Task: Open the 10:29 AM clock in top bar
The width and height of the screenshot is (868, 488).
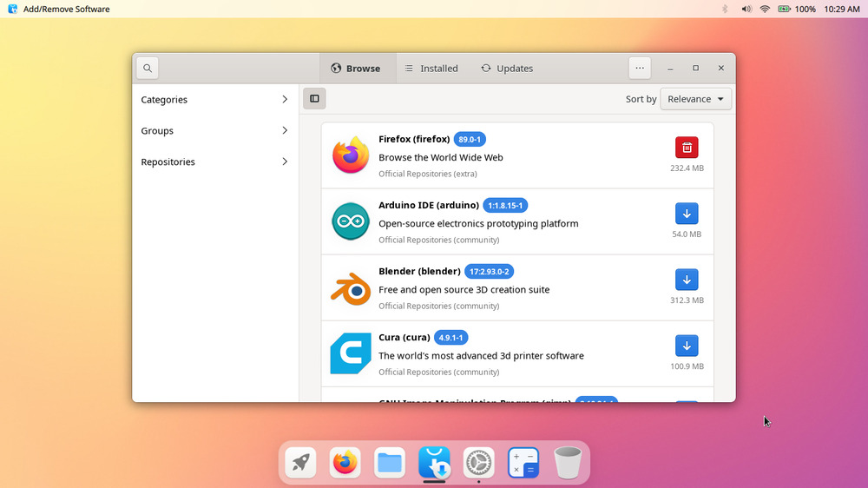Action: point(841,9)
